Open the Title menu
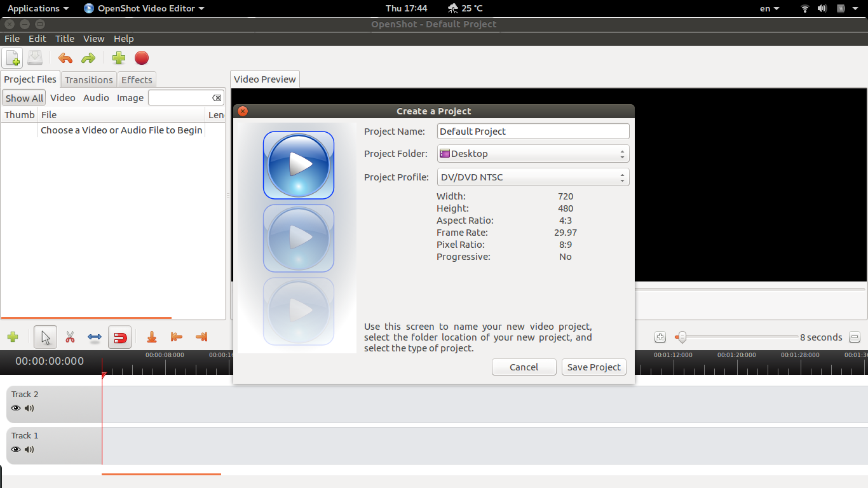The height and width of the screenshot is (488, 868). [x=65, y=39]
